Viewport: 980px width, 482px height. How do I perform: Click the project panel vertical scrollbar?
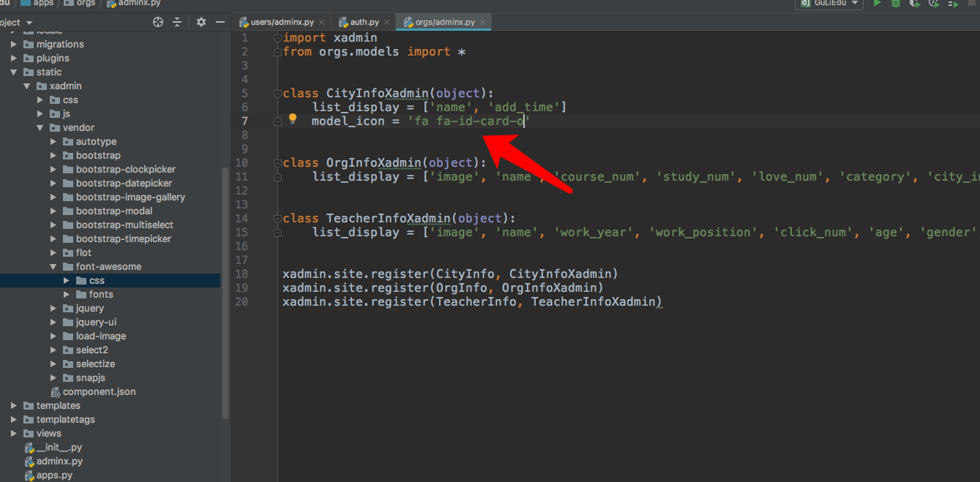click(225, 293)
